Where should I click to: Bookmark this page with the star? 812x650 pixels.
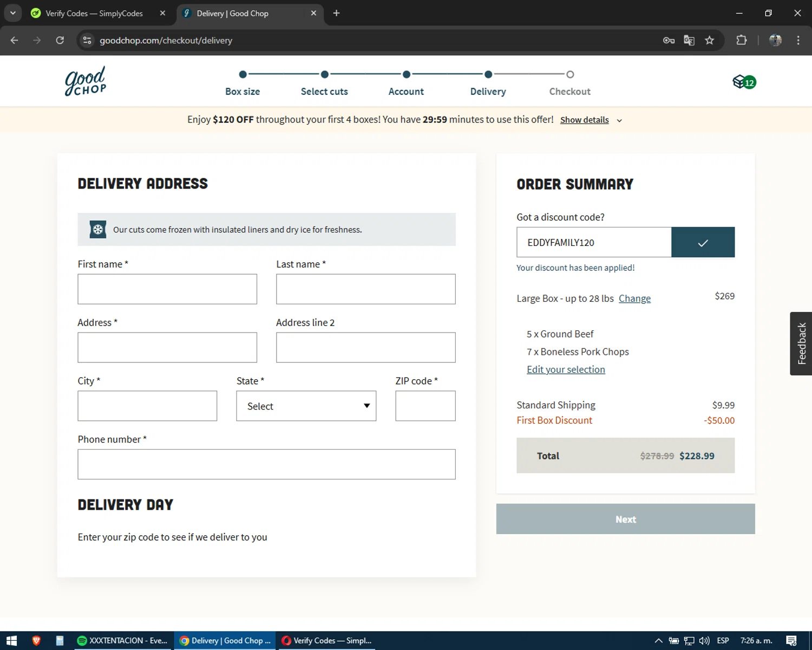(x=710, y=40)
